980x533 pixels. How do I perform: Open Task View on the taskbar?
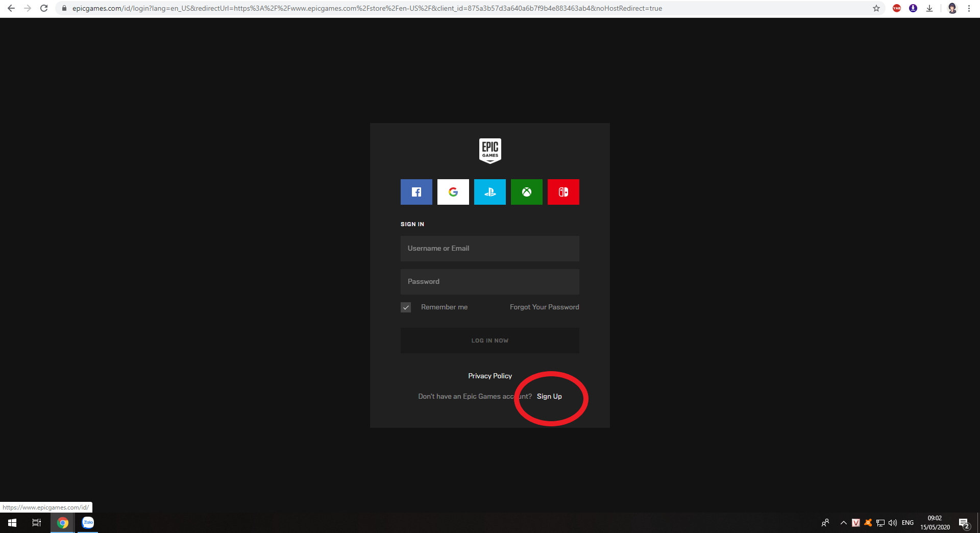[37, 523]
